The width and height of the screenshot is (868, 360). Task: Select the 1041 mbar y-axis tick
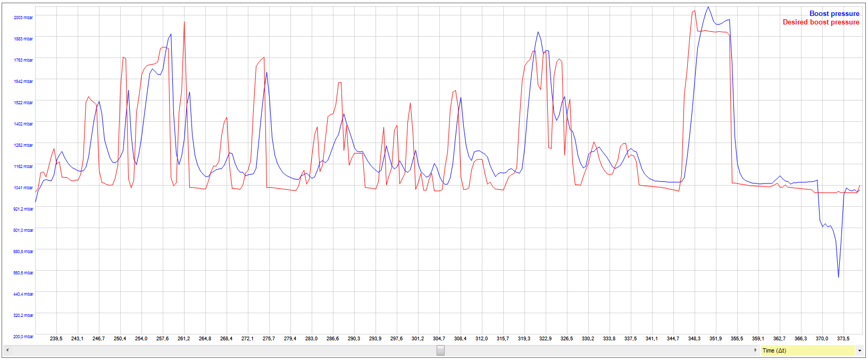click(23, 188)
